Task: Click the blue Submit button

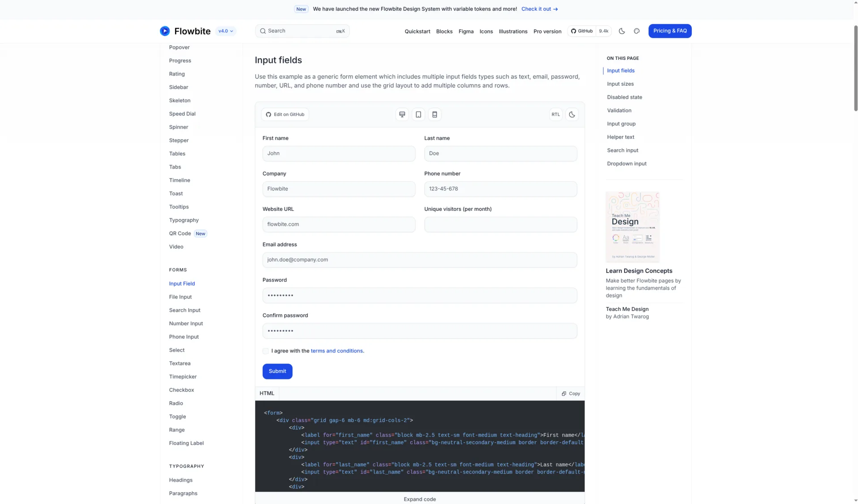Action: coord(278,371)
